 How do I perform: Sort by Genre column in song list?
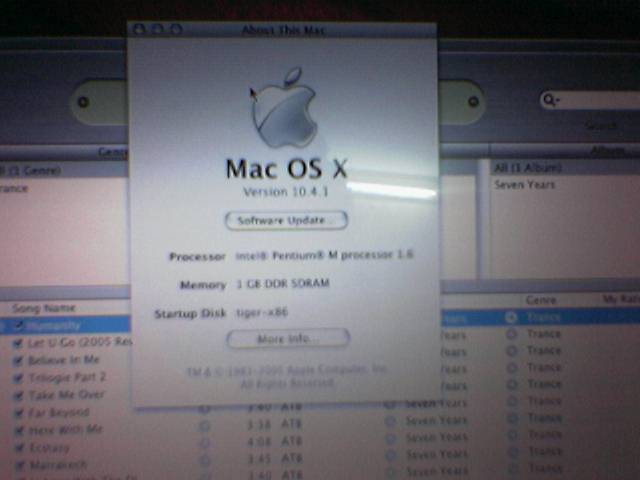click(541, 300)
